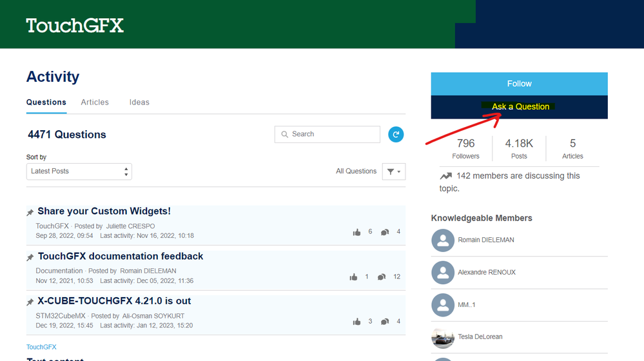Click MM..1 avatar icon
The height and width of the screenshot is (361, 644).
(443, 305)
